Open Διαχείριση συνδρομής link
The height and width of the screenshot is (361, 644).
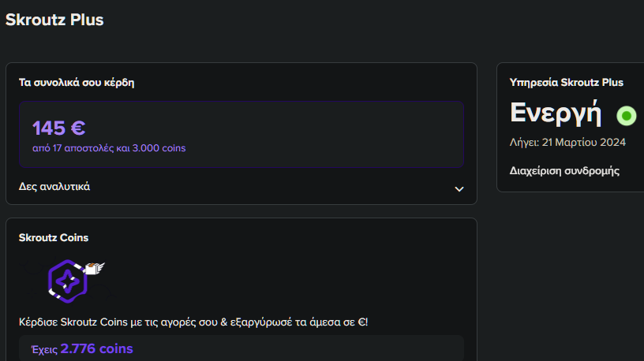pyautogui.click(x=564, y=171)
